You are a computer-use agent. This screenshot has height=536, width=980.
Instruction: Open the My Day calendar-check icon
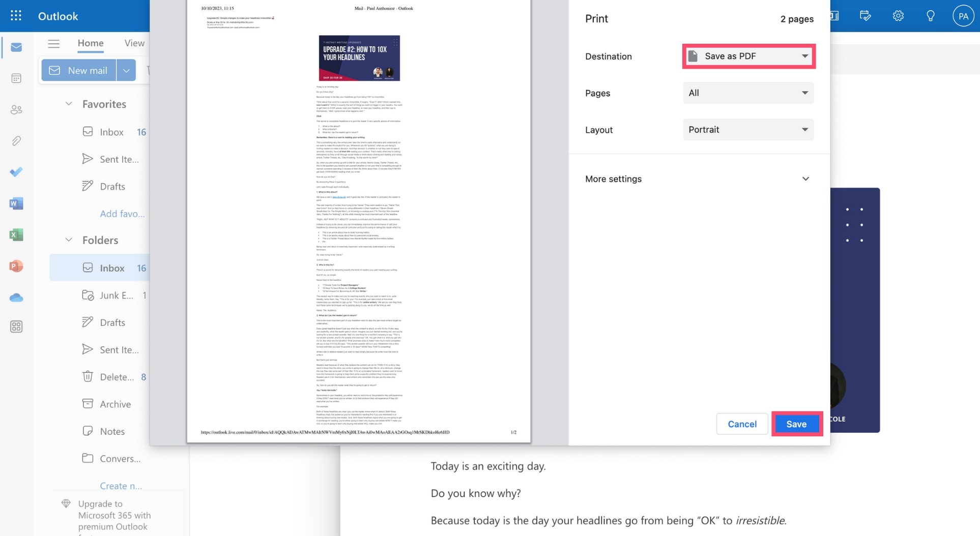(865, 16)
